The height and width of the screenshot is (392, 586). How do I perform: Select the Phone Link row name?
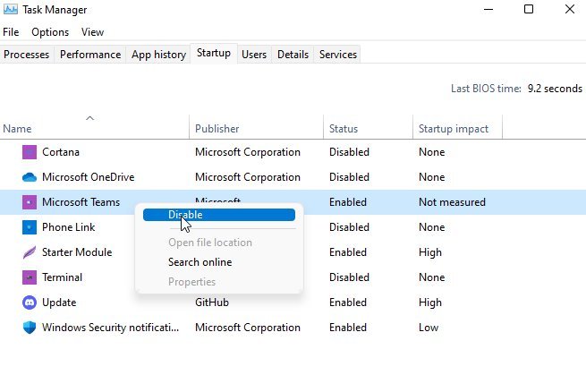[69, 227]
